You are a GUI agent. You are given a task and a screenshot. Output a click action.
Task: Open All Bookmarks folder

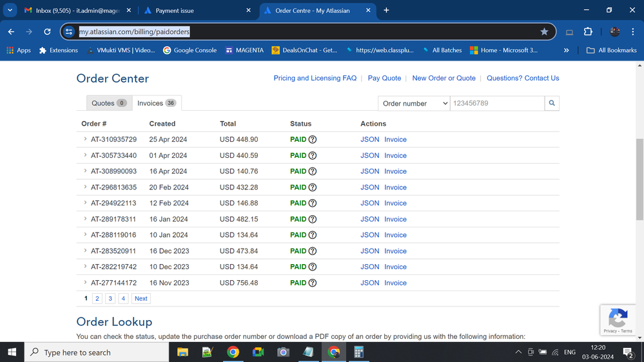pos(612,50)
